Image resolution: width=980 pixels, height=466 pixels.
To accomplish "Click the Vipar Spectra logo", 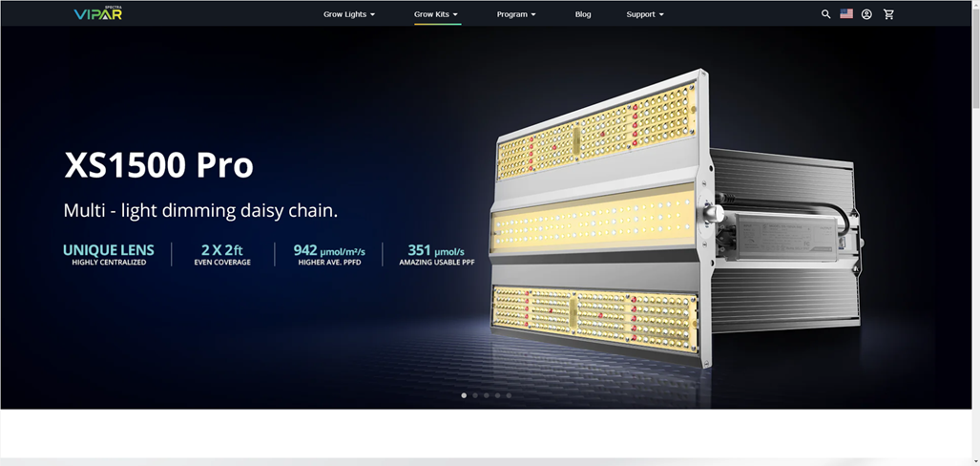I will tap(97, 13).
